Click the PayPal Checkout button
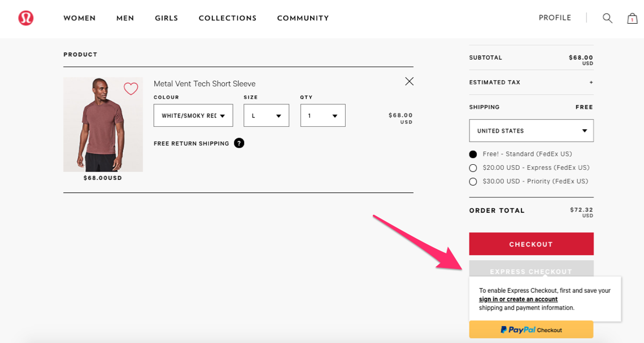Viewport: 644px width, 343px height. tap(531, 329)
